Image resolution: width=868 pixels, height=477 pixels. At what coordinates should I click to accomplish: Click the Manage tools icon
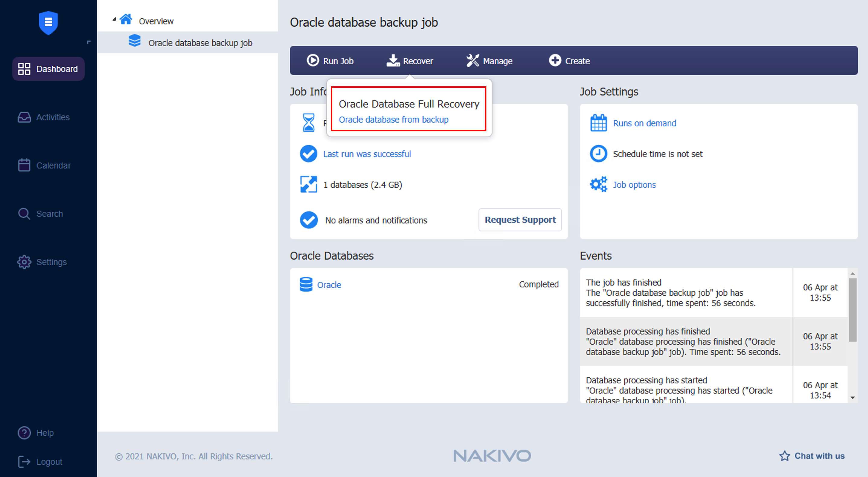tap(473, 61)
